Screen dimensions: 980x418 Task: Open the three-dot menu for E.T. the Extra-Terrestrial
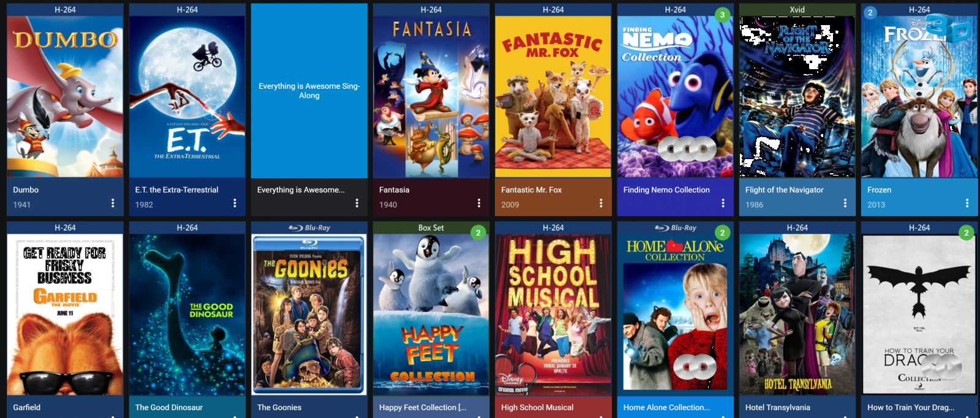coord(235,203)
